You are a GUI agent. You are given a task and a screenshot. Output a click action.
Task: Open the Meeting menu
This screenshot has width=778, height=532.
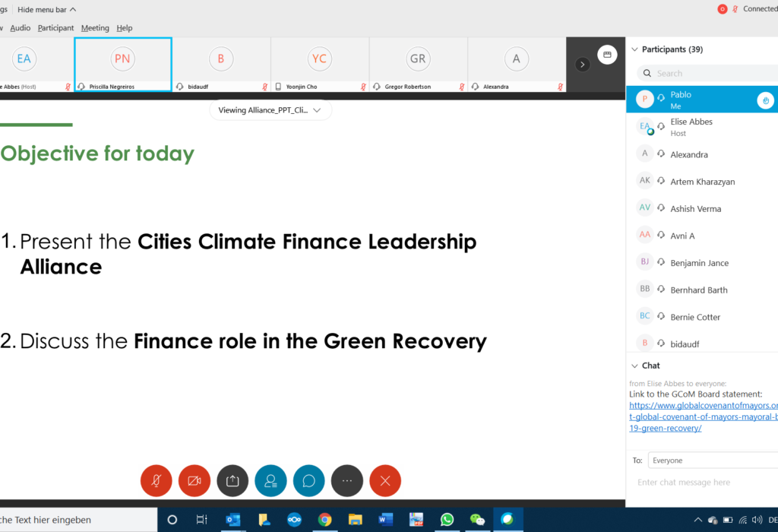click(94, 27)
